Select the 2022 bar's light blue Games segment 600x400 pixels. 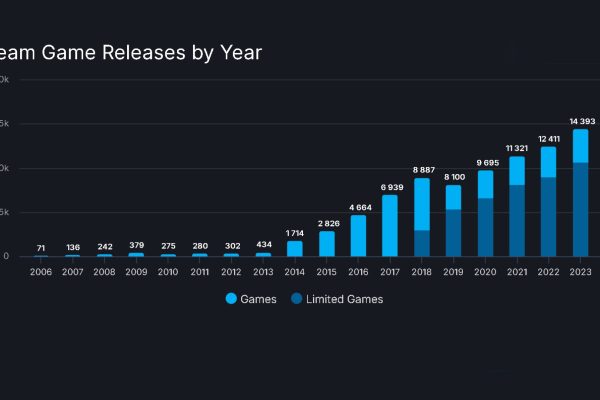tap(548, 162)
